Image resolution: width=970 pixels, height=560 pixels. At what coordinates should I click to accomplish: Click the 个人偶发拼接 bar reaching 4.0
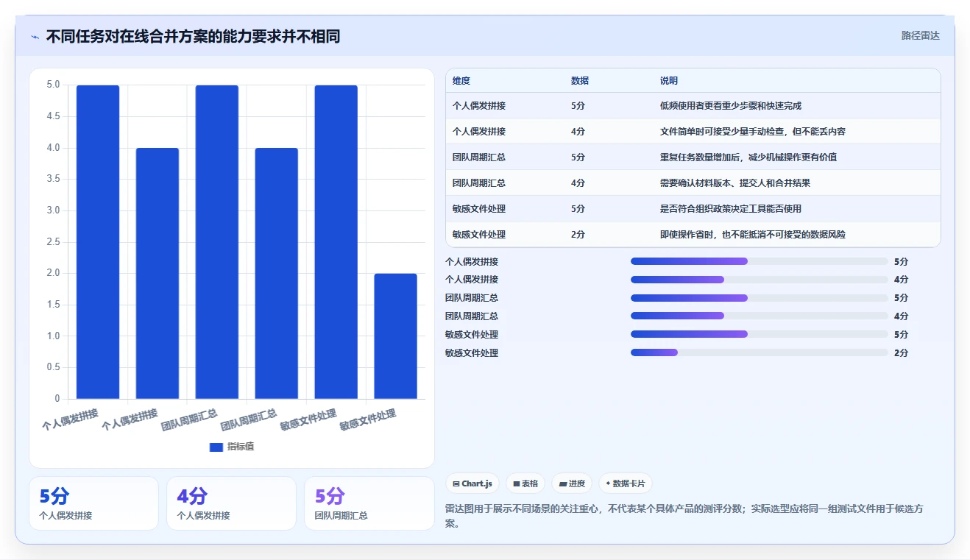[x=157, y=274]
